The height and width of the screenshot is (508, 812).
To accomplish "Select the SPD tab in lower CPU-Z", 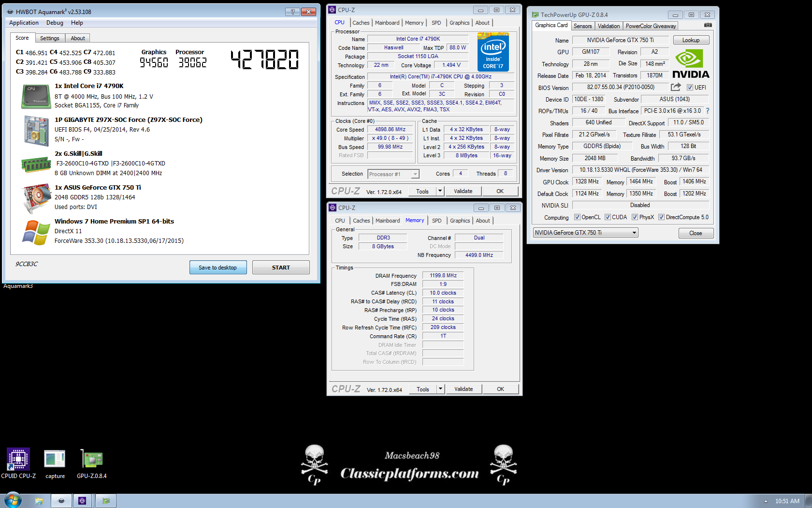I will coord(436,221).
